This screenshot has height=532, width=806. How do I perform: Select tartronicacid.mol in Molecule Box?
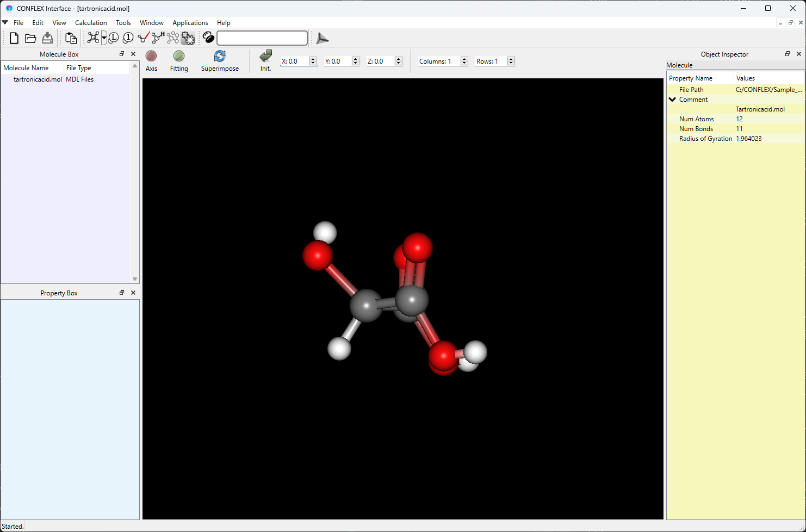(38, 79)
